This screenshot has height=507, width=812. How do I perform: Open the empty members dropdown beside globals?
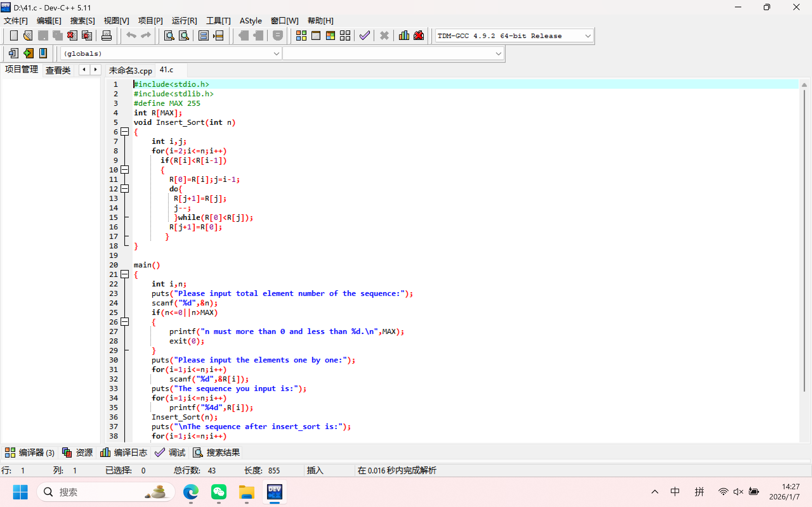(498, 54)
